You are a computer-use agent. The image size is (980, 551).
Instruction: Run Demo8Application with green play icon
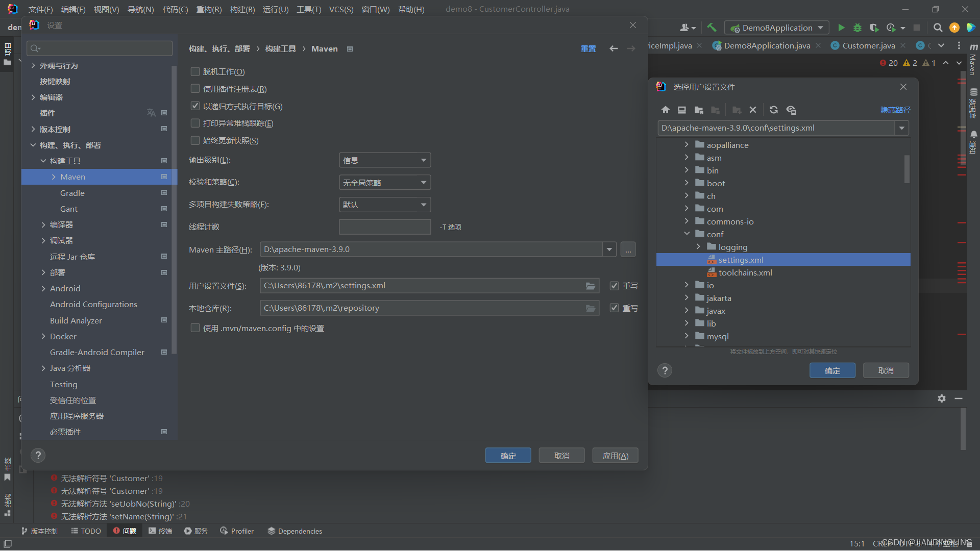click(841, 28)
